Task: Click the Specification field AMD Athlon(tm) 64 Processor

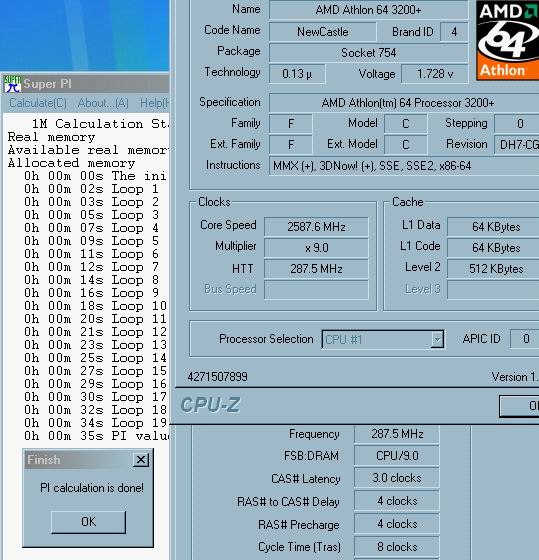Action: (404, 103)
